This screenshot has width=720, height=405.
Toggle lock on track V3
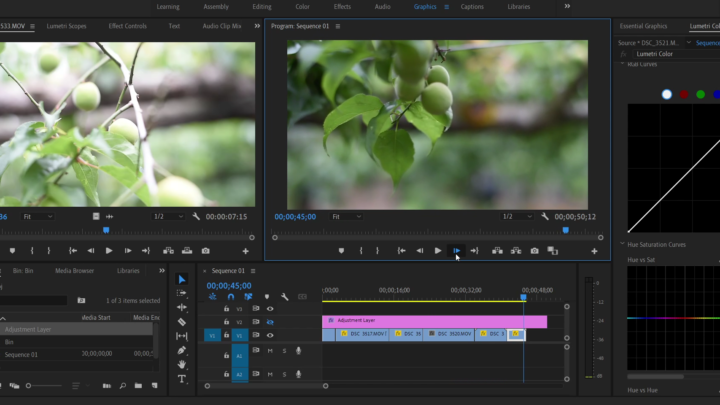[x=226, y=309]
